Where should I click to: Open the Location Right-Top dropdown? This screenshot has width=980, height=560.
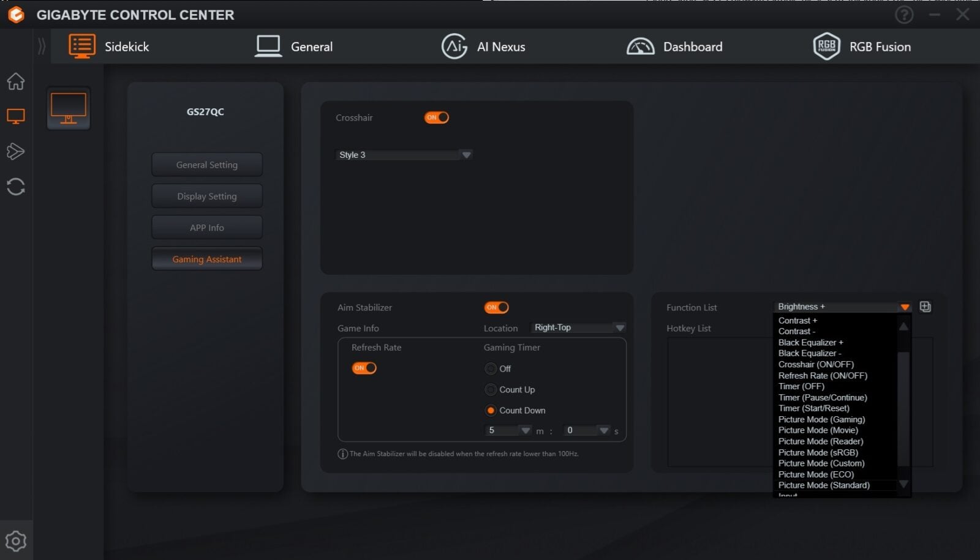[578, 328]
